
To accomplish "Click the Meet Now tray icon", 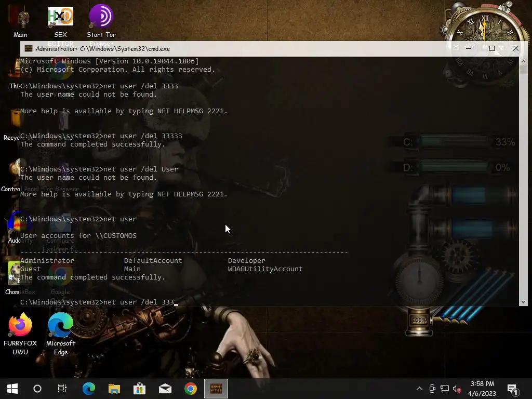I will [432, 389].
